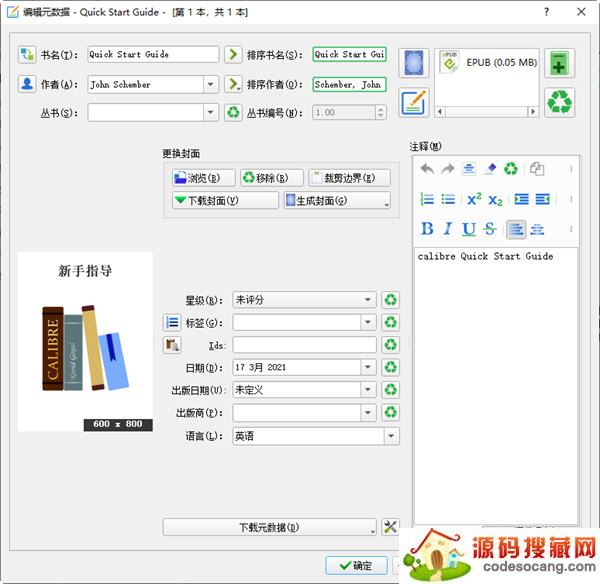
Task: Expand the rating dropdown showing 未评分
Action: point(368,300)
